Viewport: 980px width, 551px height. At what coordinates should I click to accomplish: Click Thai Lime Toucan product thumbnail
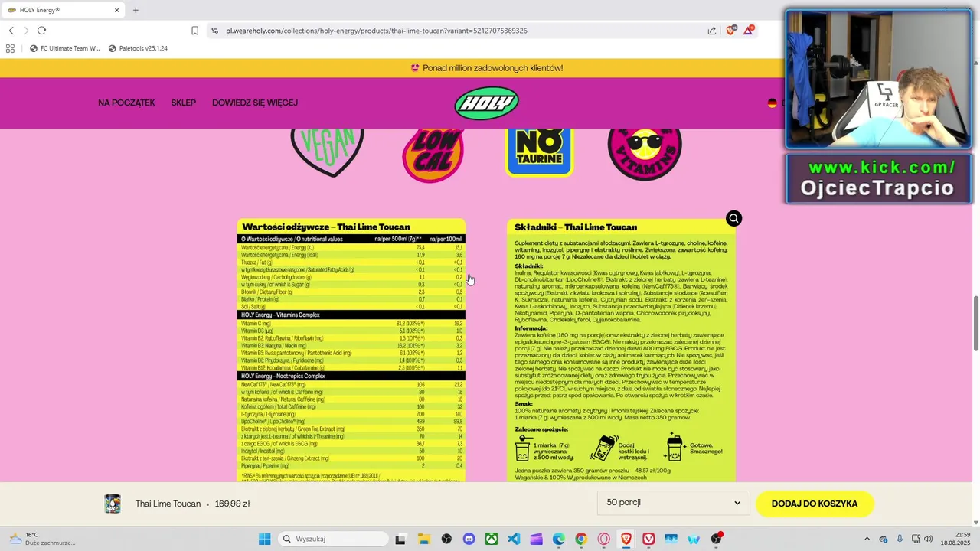(x=113, y=504)
